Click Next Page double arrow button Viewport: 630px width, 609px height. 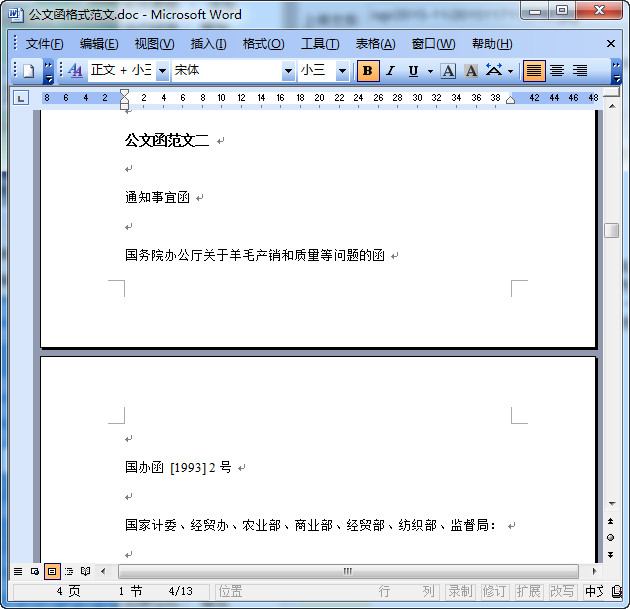(x=611, y=555)
